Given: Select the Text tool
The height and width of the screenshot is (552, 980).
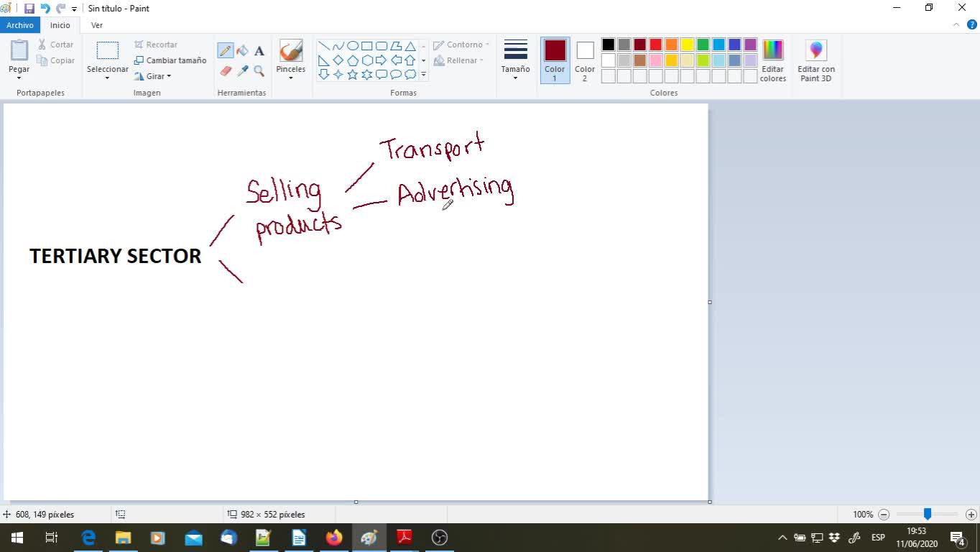Looking at the screenshot, I should (259, 51).
